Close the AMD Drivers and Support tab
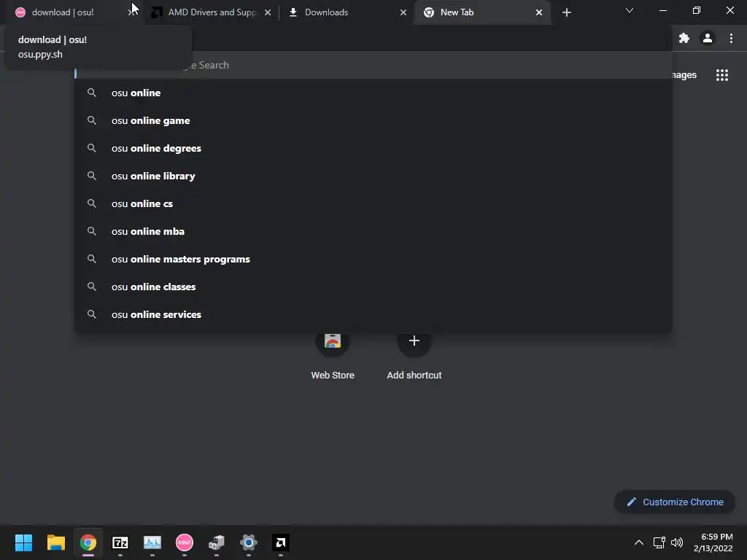Image resolution: width=747 pixels, height=560 pixels. [268, 12]
